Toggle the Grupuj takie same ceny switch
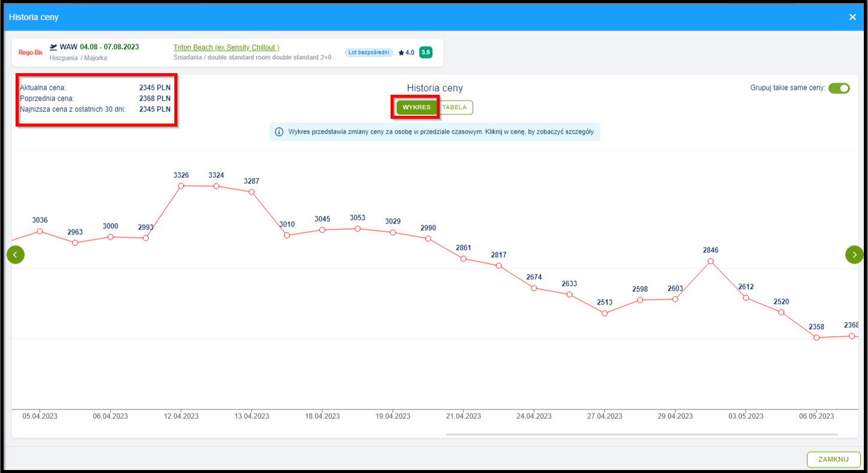Image resolution: width=868 pixels, height=473 pixels. 839,88
